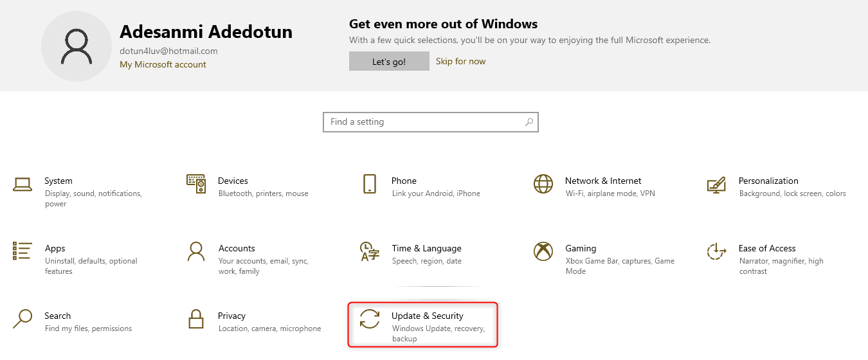
Task: Focus the Find a setting search field
Action: [431, 122]
